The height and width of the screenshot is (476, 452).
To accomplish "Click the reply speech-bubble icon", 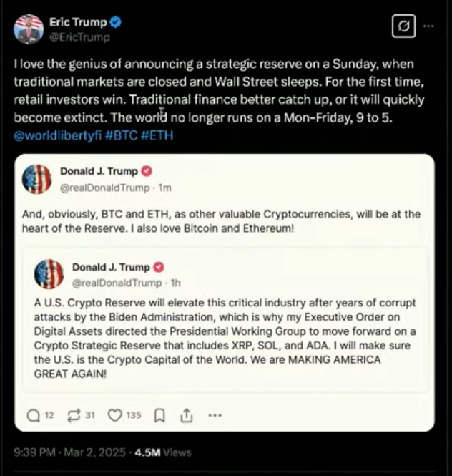I will [x=33, y=415].
